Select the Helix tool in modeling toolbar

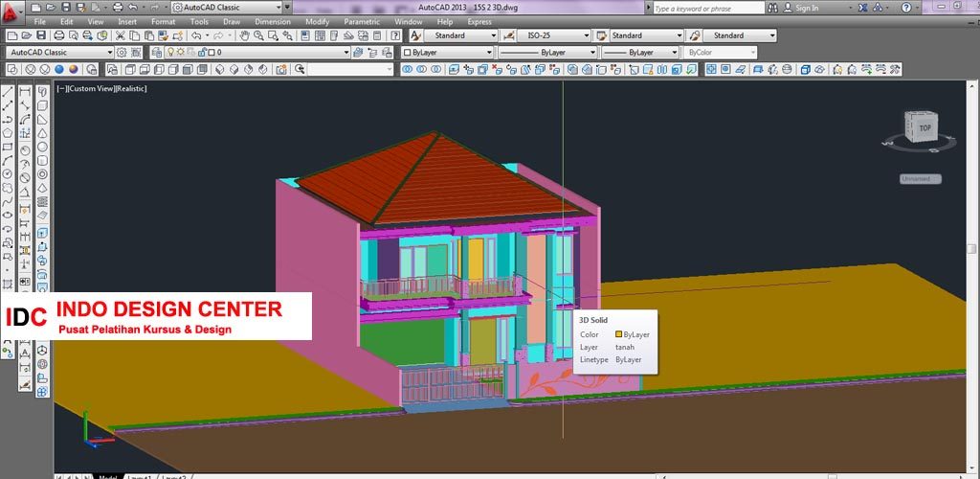click(42, 201)
